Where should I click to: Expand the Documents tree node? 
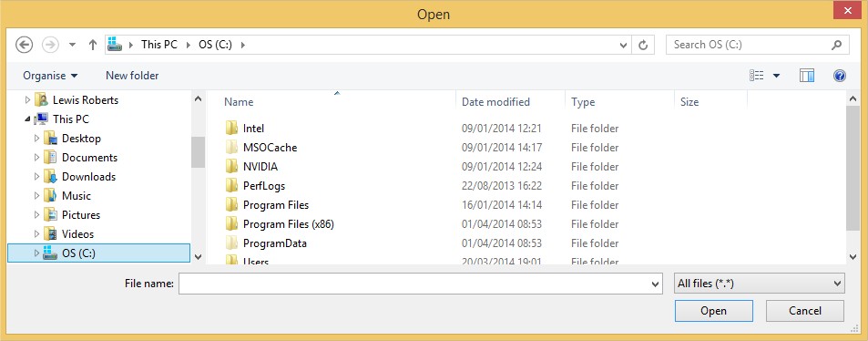click(37, 158)
